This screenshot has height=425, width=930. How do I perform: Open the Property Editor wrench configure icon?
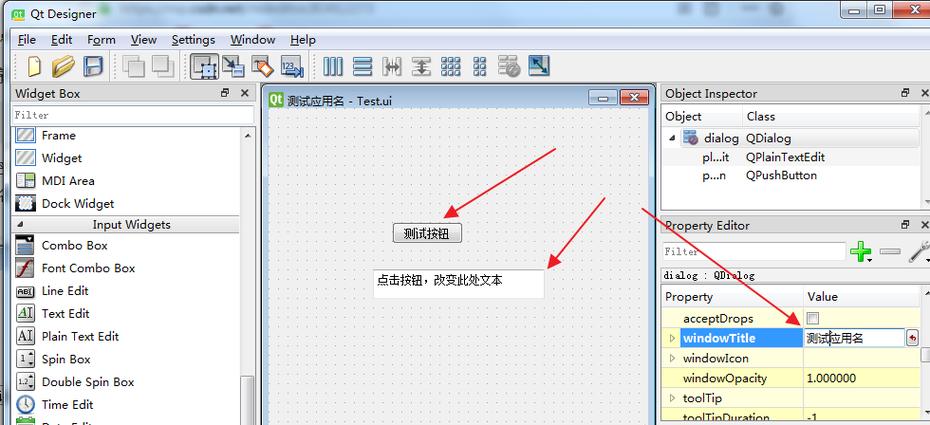(x=919, y=251)
